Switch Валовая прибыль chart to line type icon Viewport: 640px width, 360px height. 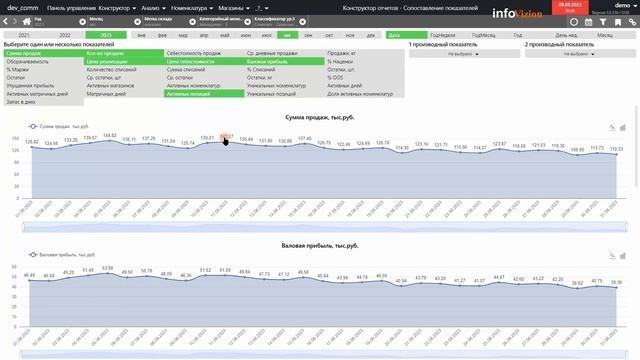[612, 256]
